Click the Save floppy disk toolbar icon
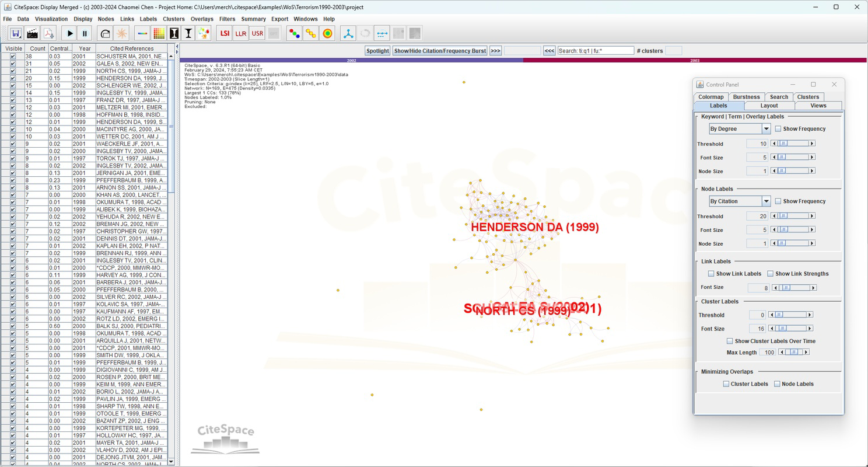This screenshot has width=868, height=467. (x=16, y=33)
